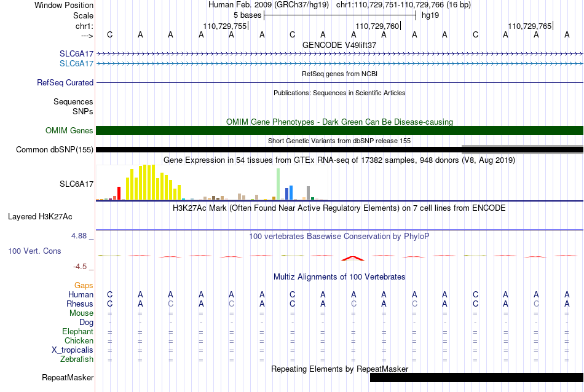Screen dimensions: 584x392
Task: Open 'OMIM Gene Phenotypes' track title
Action: [340, 122]
